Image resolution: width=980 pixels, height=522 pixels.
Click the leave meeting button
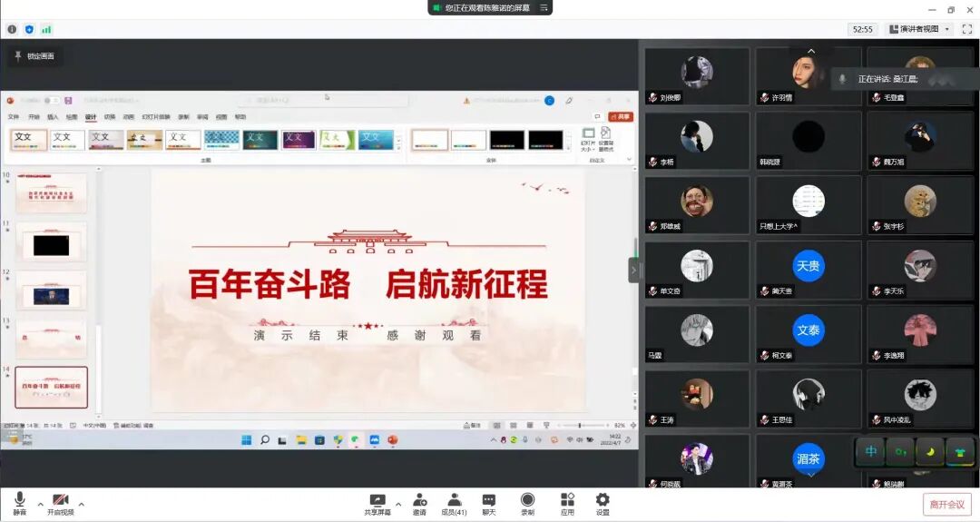click(946, 505)
